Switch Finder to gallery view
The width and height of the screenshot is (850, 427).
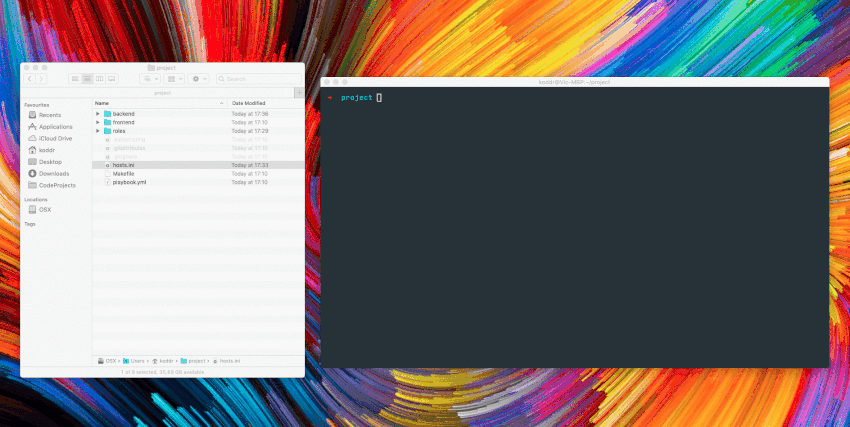click(112, 79)
